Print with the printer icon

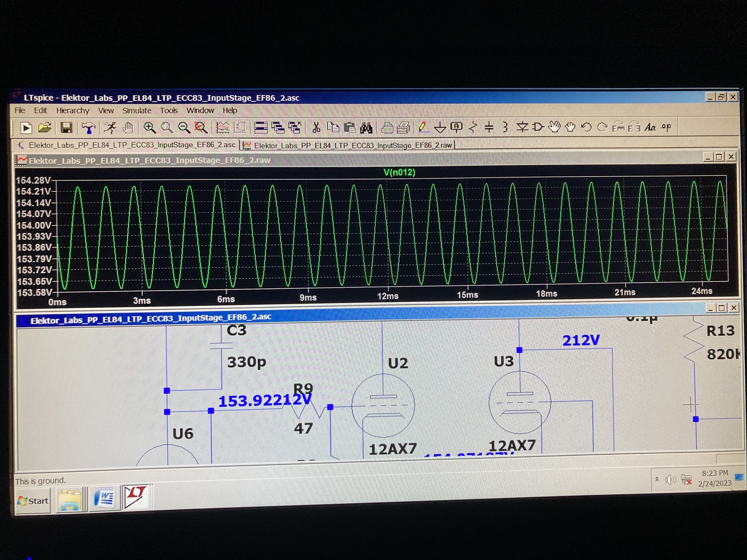tap(387, 128)
